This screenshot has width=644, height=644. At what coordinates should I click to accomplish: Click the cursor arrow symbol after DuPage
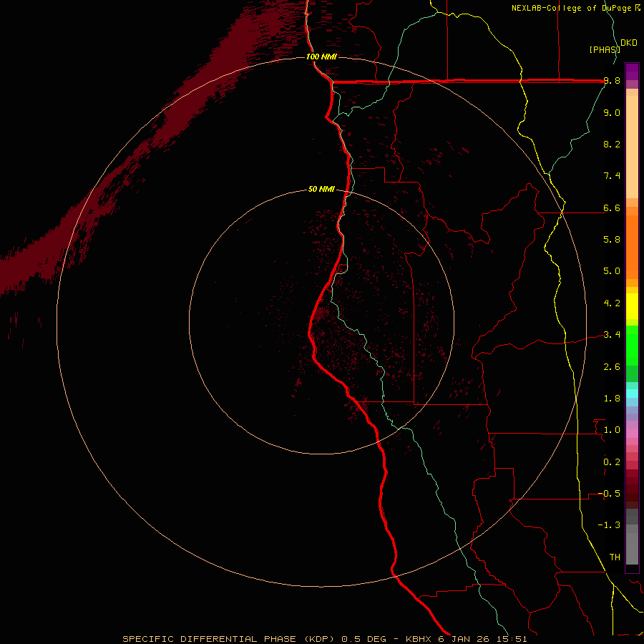click(637, 8)
